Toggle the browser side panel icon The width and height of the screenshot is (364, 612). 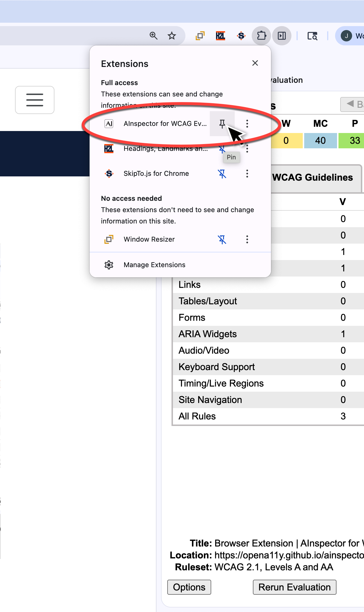(282, 36)
